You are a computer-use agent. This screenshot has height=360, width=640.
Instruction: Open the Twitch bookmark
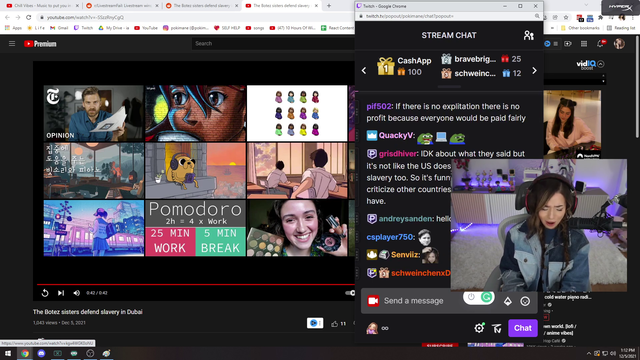(x=83, y=28)
